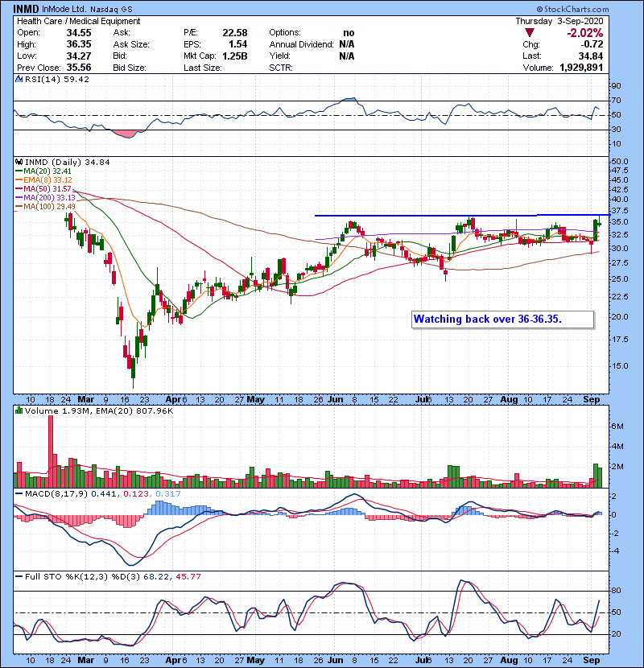This screenshot has height=668, width=644.
Task: Click the RSI indicator icon
Action: click(19, 79)
